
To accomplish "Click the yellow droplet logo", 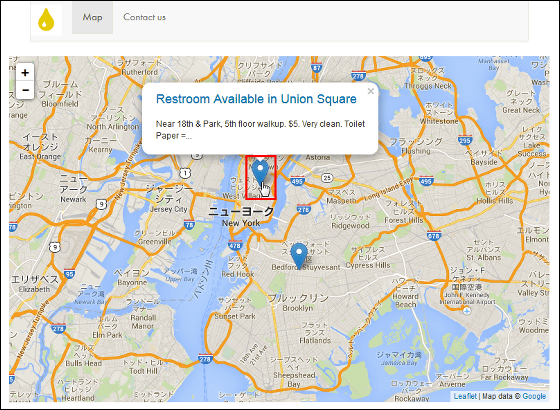I will click(x=46, y=20).
